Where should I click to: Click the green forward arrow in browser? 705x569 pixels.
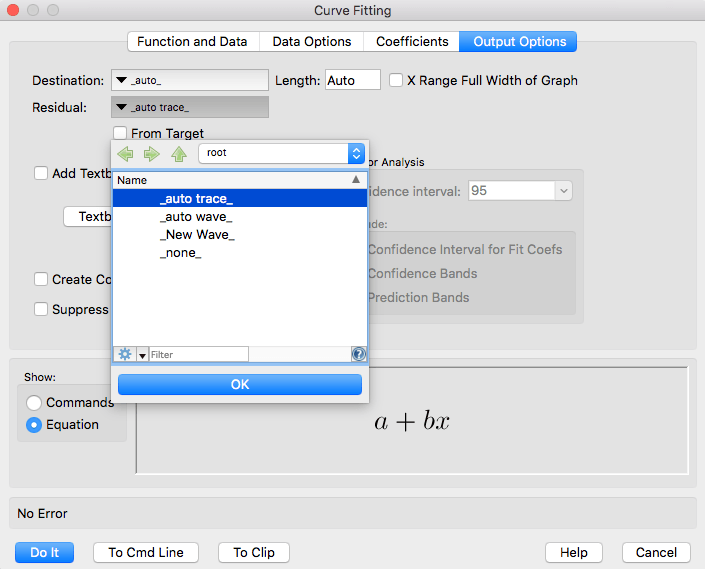tap(152, 154)
